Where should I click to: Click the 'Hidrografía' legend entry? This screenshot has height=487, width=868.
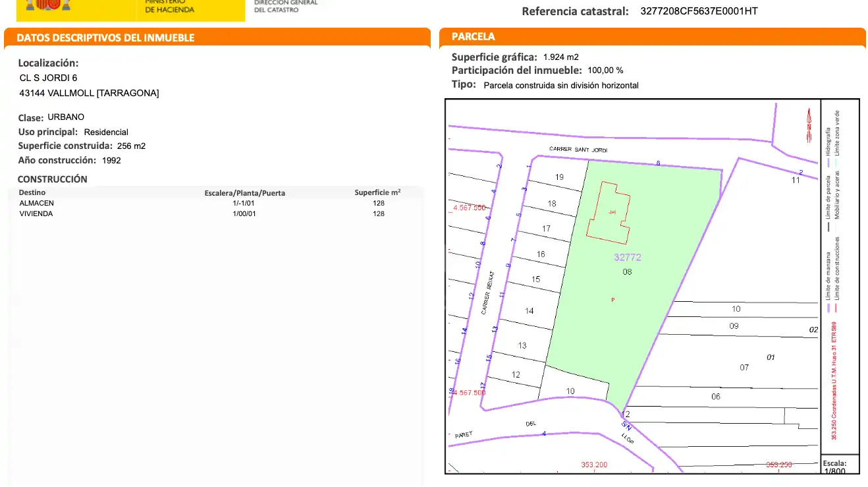pos(828,142)
